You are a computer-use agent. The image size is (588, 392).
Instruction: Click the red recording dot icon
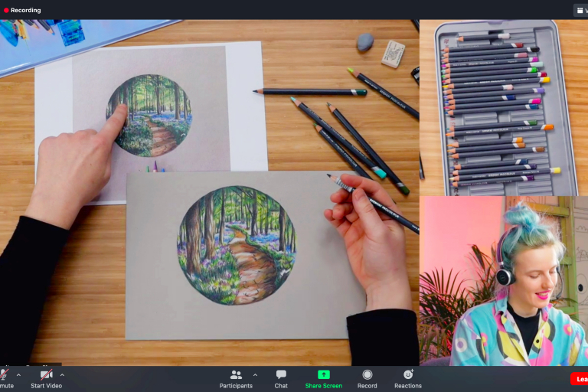(5, 10)
